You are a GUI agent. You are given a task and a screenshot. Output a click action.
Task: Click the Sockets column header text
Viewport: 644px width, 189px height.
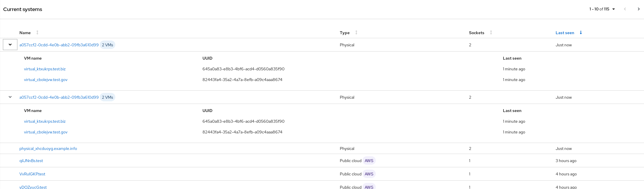coord(476,33)
